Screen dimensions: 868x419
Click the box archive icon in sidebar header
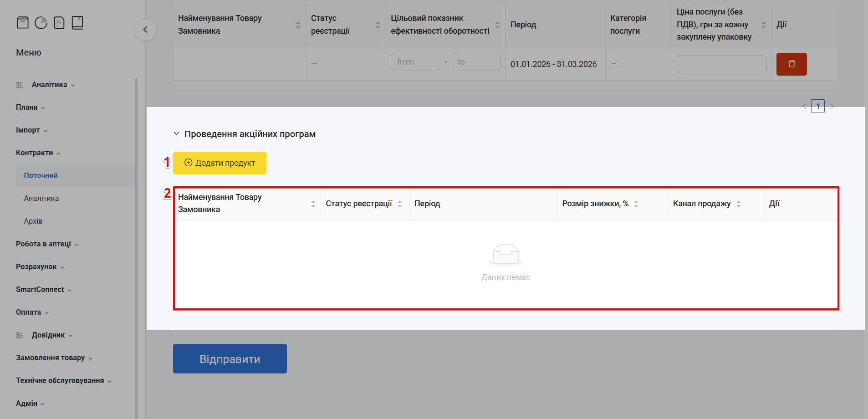tap(23, 23)
